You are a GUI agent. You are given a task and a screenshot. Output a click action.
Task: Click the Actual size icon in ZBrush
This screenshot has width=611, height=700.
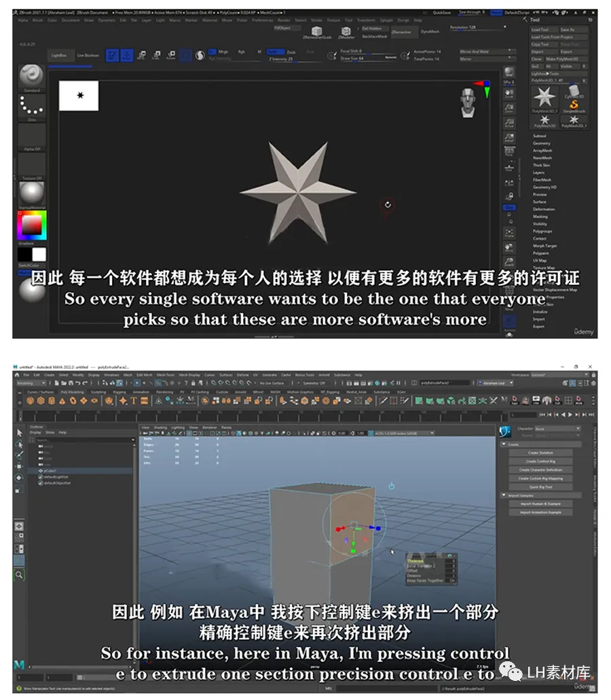[x=508, y=123]
